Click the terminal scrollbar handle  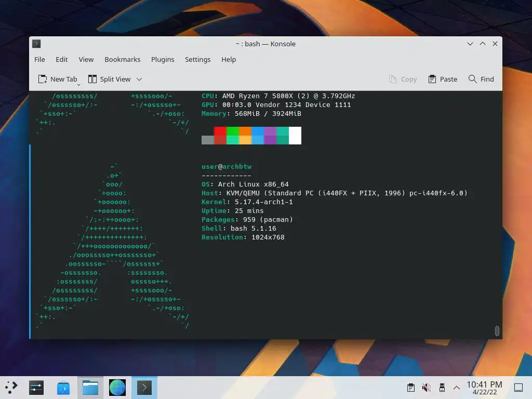(x=497, y=331)
